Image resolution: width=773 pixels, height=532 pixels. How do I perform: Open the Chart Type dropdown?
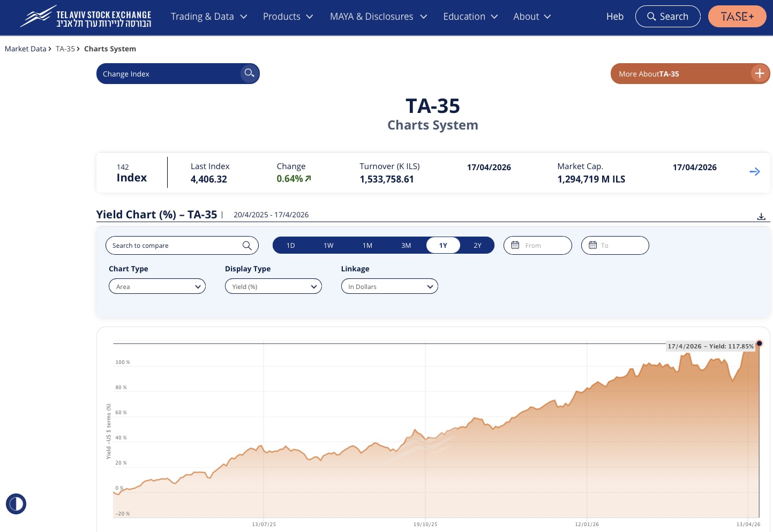pos(157,287)
